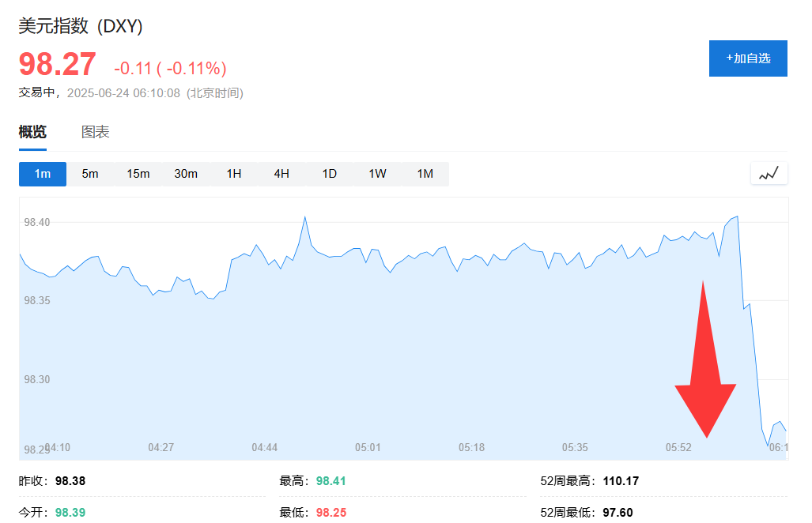
Task: Click the timestamp 2025-06-24 06:10:08
Action: click(124, 93)
